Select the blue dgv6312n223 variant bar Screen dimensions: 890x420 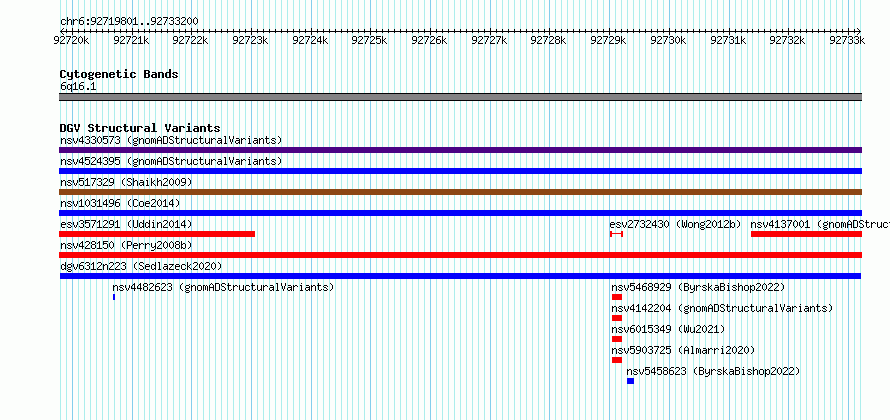pyautogui.click(x=460, y=276)
